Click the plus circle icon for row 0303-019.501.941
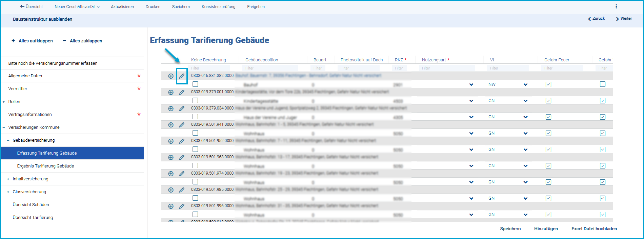Viewport: 644px width, 239px height. click(x=171, y=125)
